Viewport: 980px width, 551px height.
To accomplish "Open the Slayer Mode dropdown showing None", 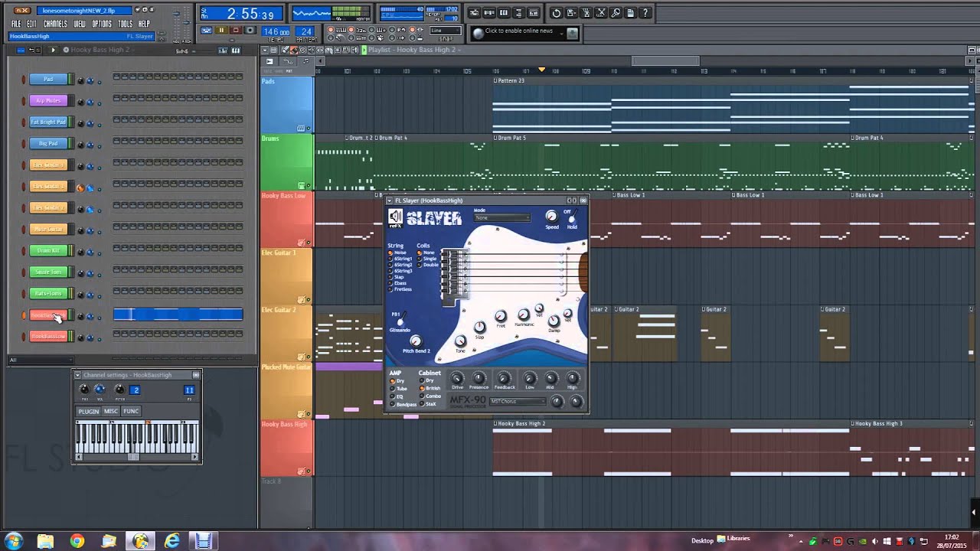I will (501, 217).
